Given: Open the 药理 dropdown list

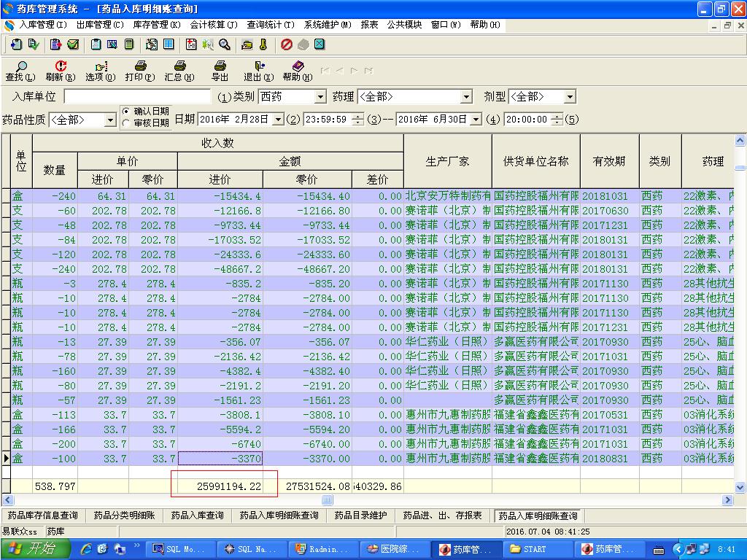Looking at the screenshot, I should click(x=466, y=97).
